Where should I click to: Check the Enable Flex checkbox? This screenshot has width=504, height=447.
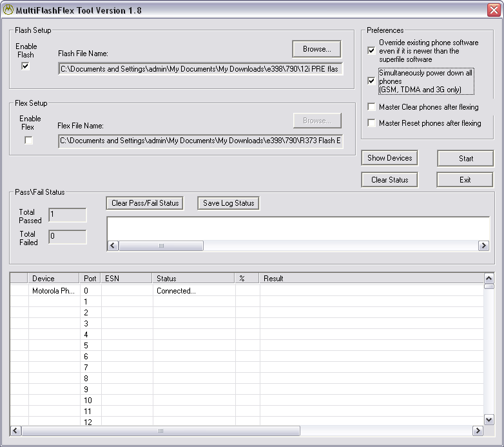(x=28, y=140)
